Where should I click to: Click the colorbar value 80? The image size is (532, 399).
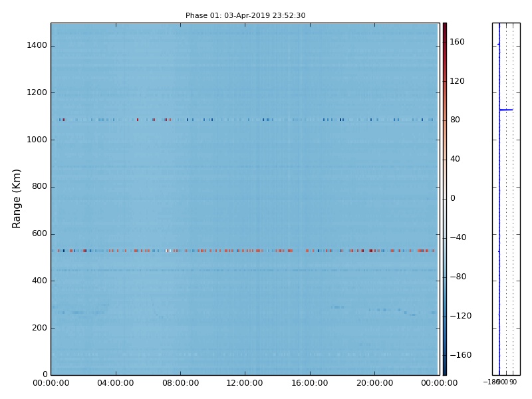coord(455,120)
